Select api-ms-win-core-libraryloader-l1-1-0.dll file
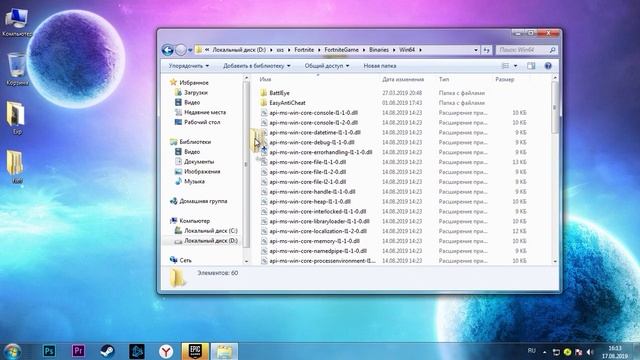 point(320,221)
